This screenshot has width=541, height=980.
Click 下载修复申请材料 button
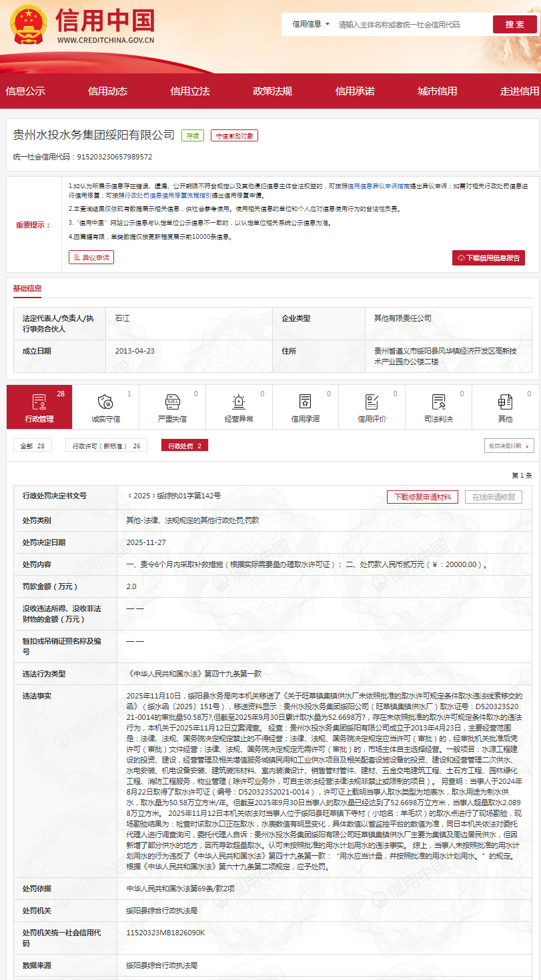pos(422,496)
